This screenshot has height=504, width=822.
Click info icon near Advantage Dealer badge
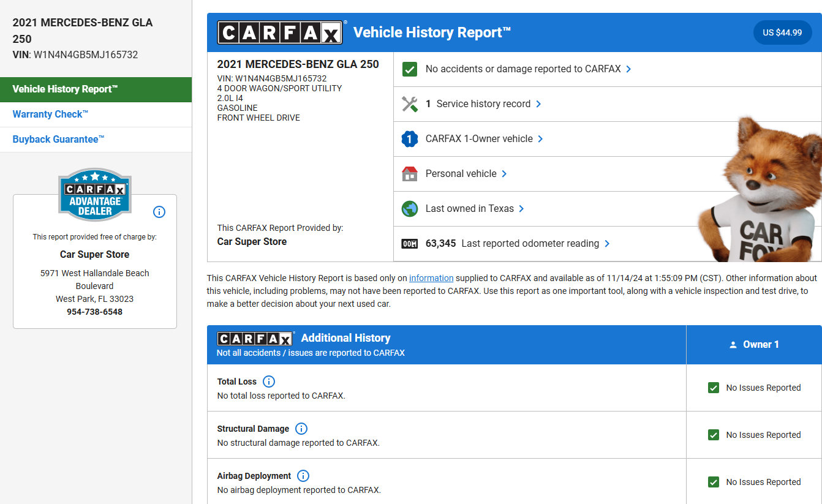[x=159, y=212]
